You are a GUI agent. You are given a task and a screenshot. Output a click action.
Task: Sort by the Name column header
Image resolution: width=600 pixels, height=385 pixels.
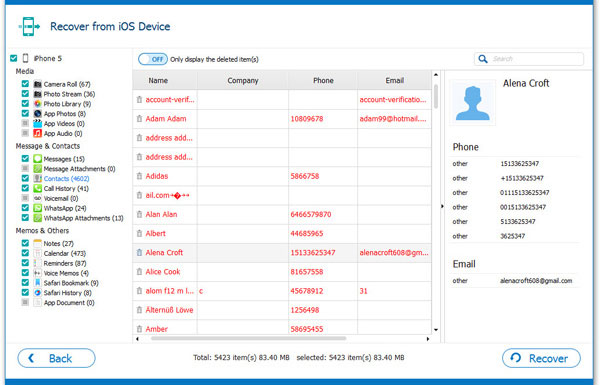pos(165,80)
